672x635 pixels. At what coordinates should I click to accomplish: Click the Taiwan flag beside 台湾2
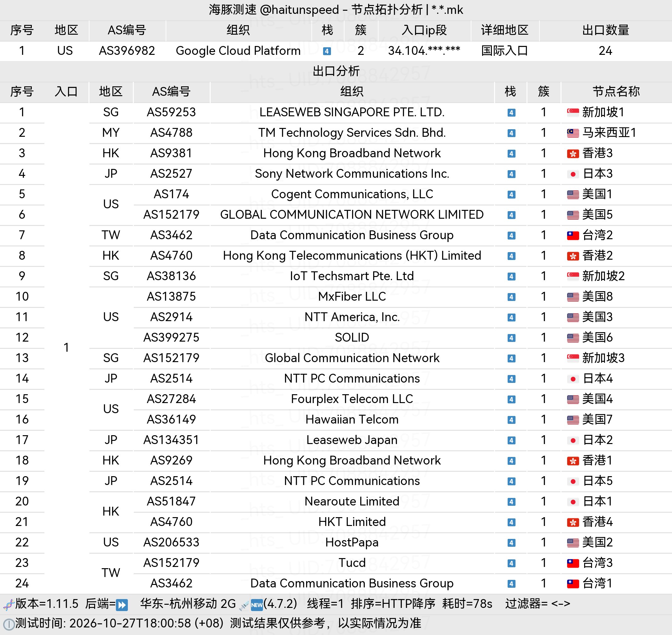572,236
